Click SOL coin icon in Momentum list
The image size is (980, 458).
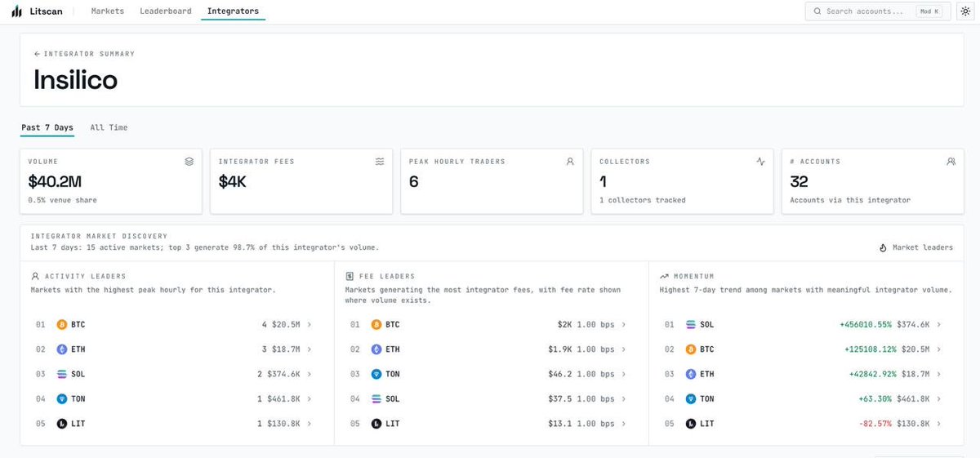(691, 325)
